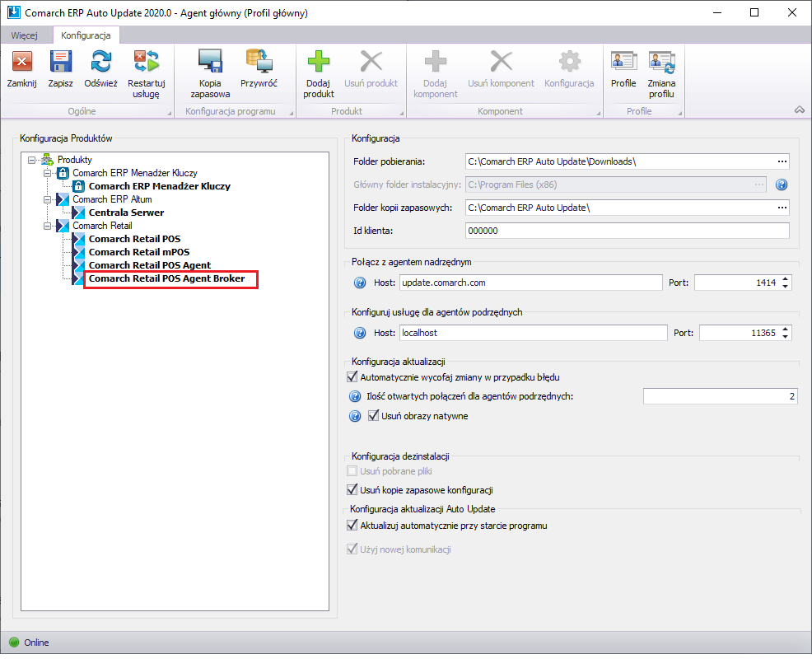Collapse the Comarch Retail node

pos(47,226)
